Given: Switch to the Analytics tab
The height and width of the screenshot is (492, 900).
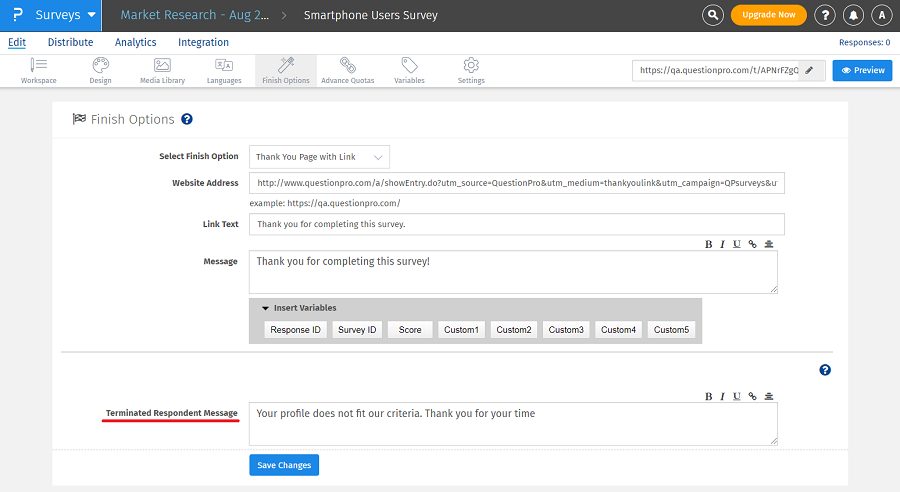Looking at the screenshot, I should 135,42.
